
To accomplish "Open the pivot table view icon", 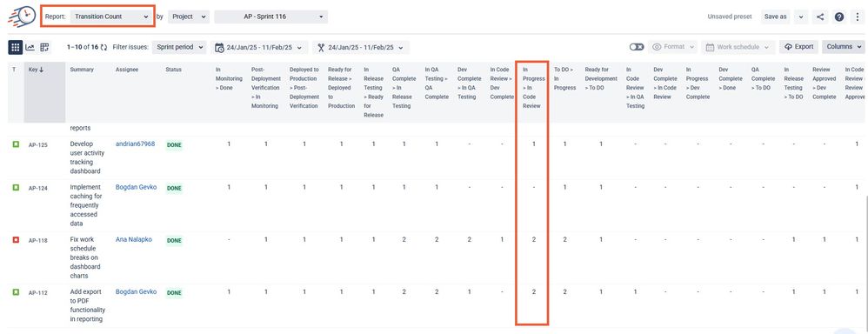I will click(45, 47).
